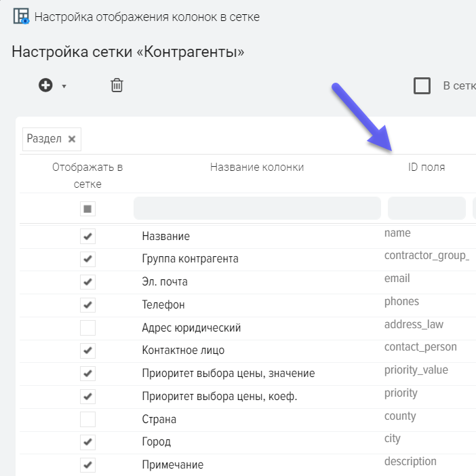
Task: Select the Группа контрагента row
Action: point(190,259)
